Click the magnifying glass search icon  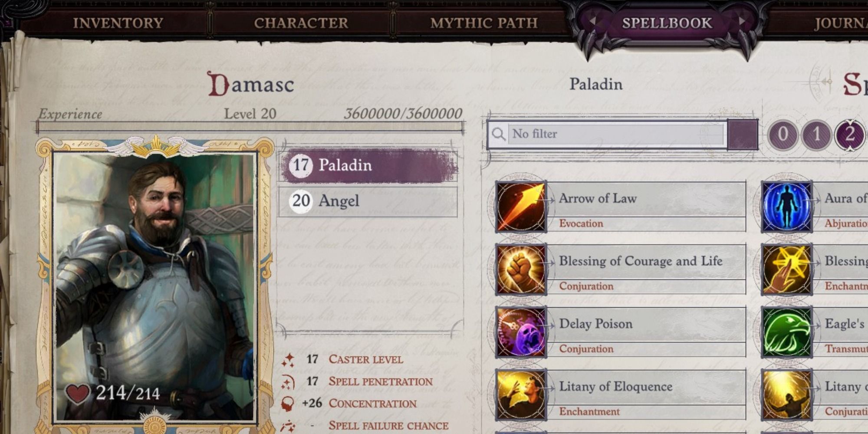coord(498,134)
